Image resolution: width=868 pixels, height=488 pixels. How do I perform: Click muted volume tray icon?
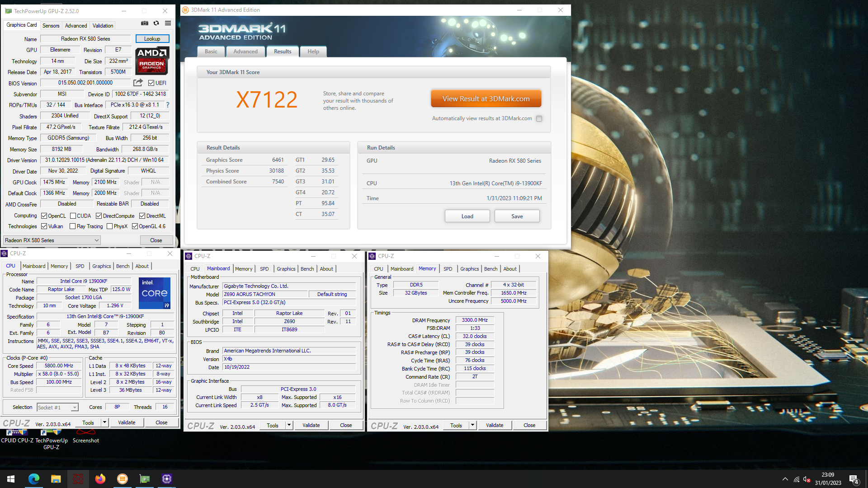click(807, 479)
